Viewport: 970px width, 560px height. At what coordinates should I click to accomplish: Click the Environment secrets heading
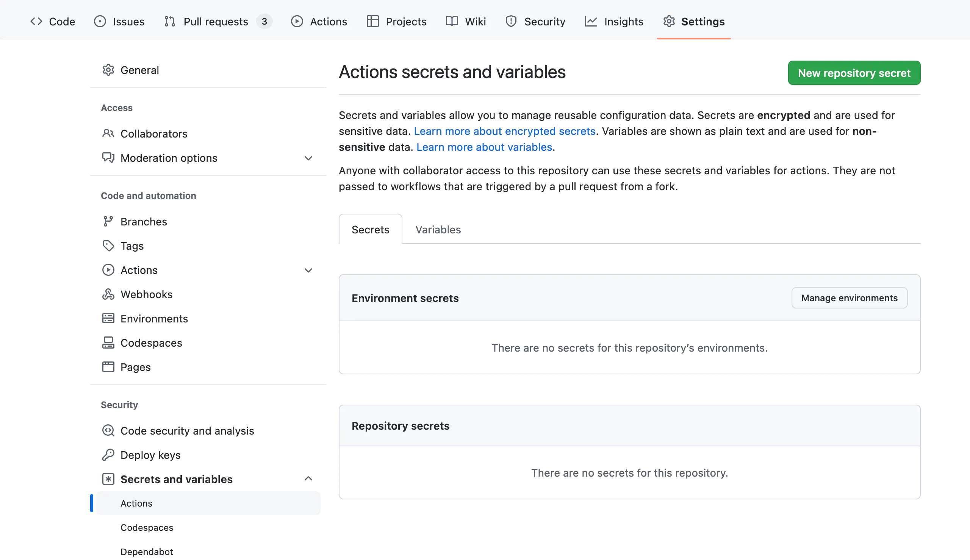pos(405,298)
